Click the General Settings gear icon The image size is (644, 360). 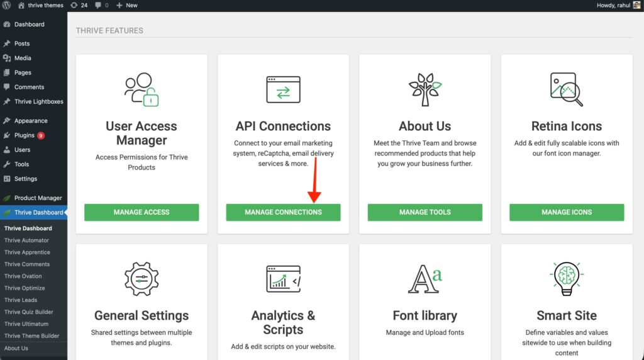142,279
